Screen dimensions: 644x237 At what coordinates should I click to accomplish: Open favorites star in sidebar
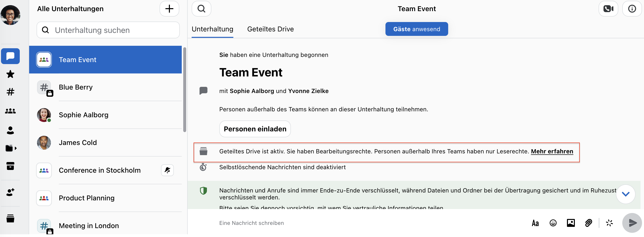tap(10, 74)
